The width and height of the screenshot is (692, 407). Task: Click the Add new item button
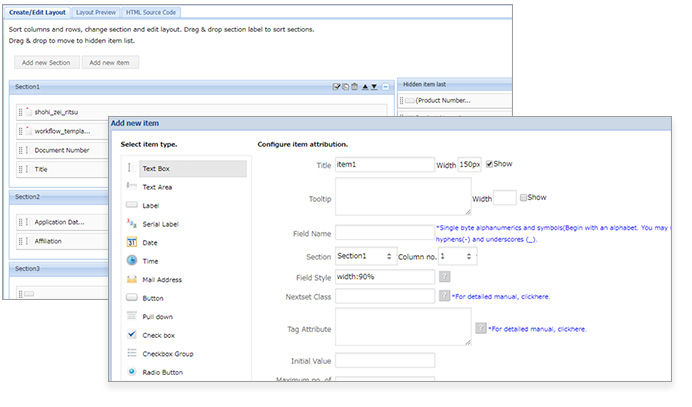click(109, 63)
